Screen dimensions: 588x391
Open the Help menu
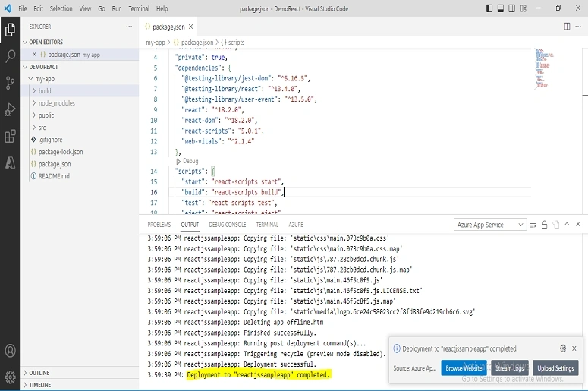pyautogui.click(x=162, y=8)
